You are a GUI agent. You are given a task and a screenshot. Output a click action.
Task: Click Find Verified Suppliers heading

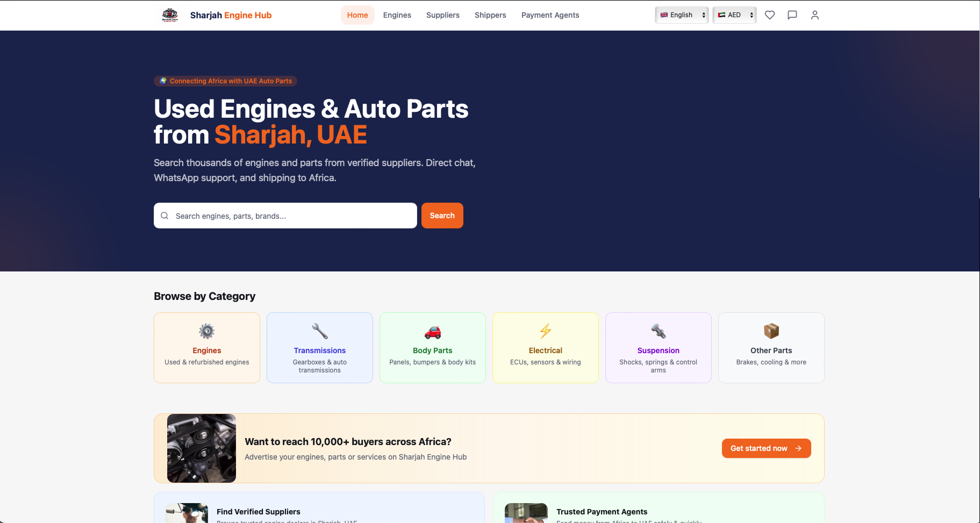click(259, 512)
